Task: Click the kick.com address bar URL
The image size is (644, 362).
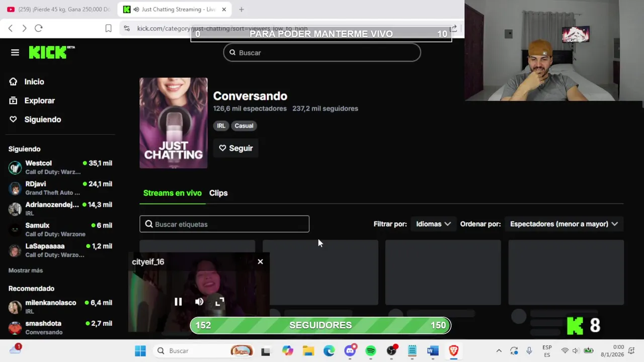Action: 221,29
